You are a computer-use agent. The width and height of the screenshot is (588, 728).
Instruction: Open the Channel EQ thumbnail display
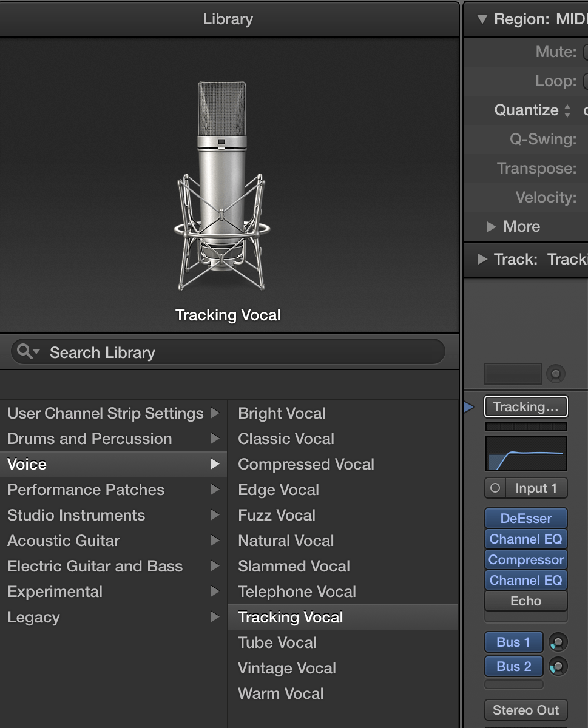525,454
